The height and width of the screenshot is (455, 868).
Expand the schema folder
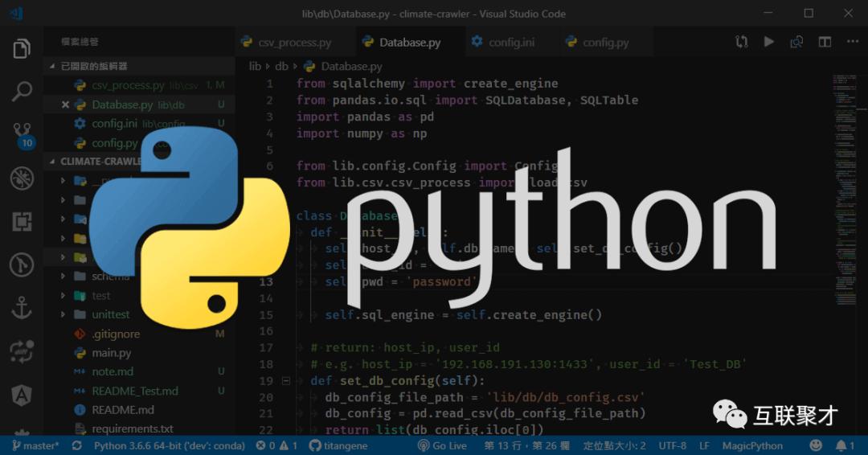tap(63, 276)
